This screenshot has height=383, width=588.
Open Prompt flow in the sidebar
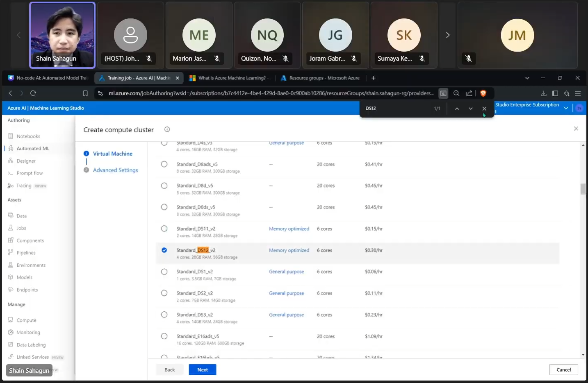[30, 173]
